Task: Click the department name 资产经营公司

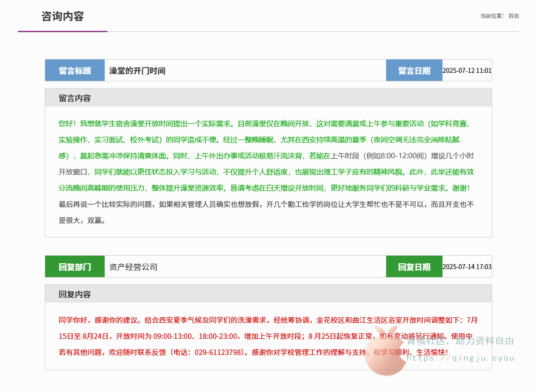Action: [133, 267]
